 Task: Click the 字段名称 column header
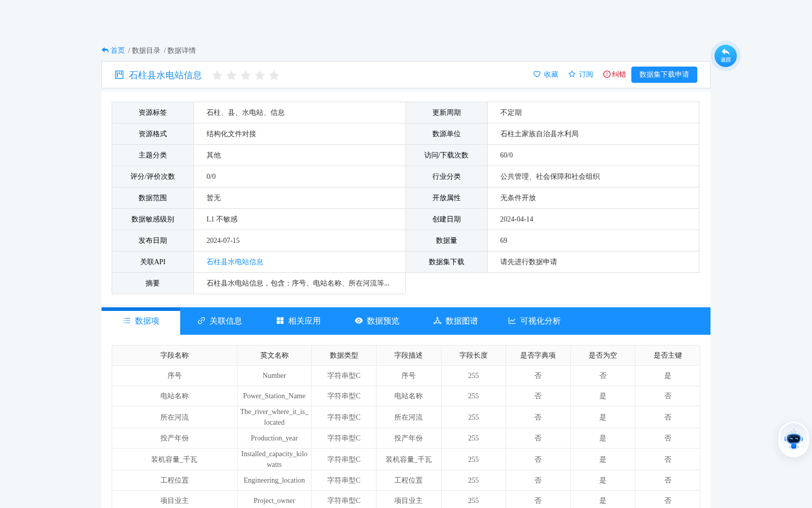point(175,355)
